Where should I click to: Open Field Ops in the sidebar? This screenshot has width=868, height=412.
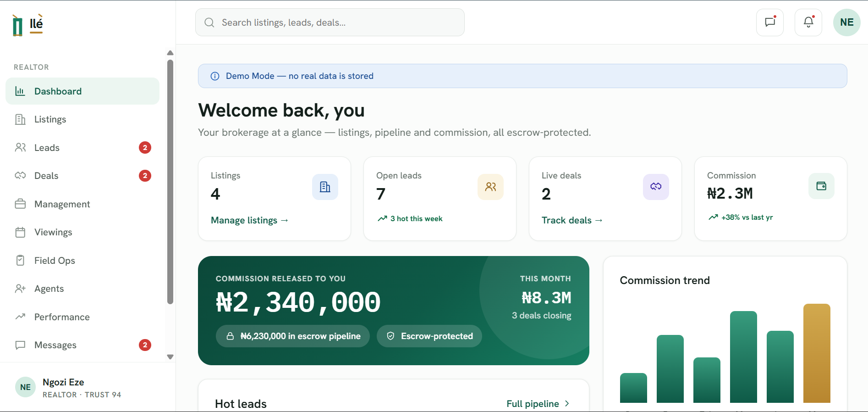click(x=82, y=261)
